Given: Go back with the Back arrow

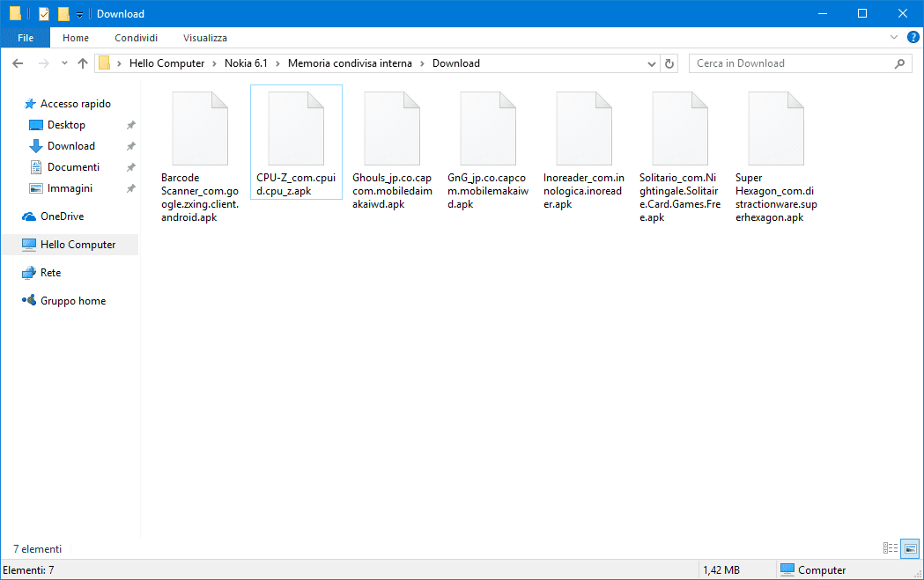Looking at the screenshot, I should click(18, 63).
